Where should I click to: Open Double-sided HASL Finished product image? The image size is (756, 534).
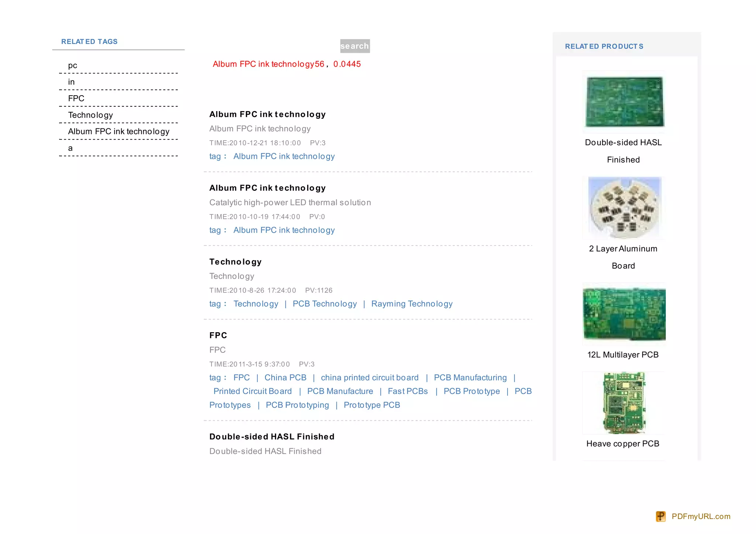tap(625, 102)
